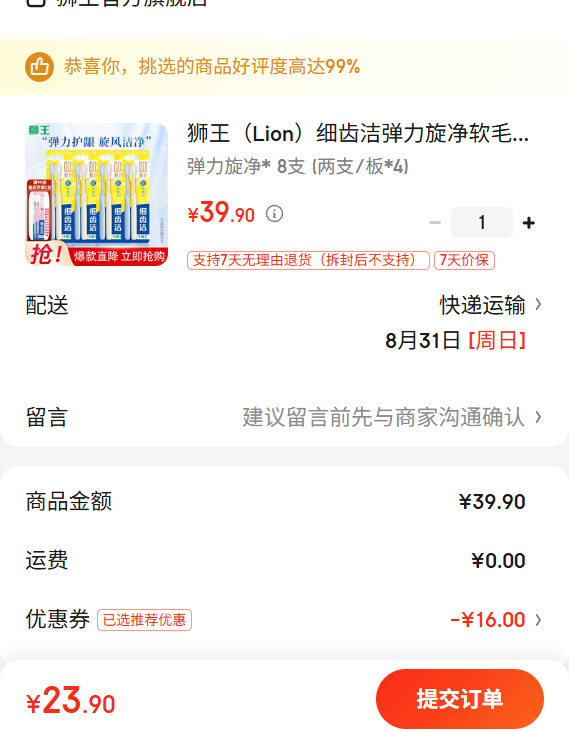Expand the coupon discount chevron

(x=538, y=620)
